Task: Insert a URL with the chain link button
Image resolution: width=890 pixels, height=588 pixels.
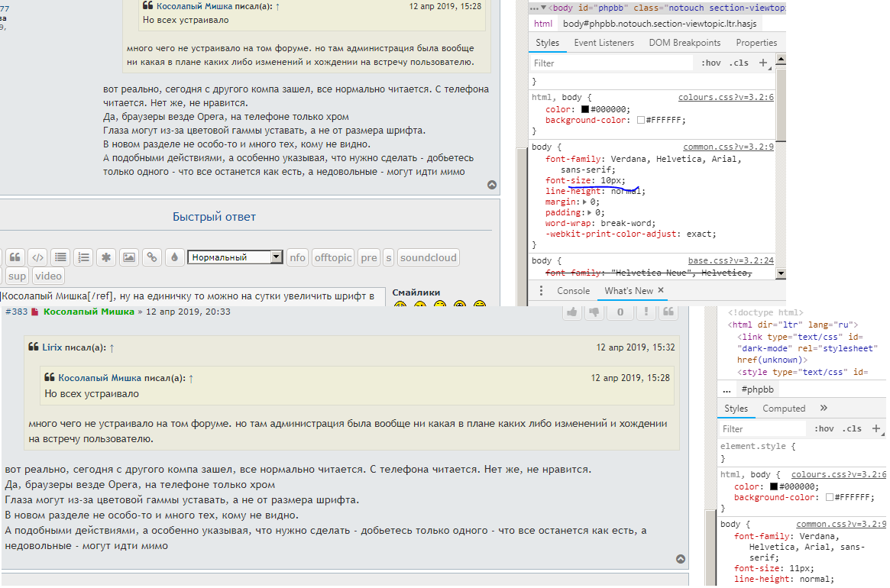Action: click(x=151, y=257)
